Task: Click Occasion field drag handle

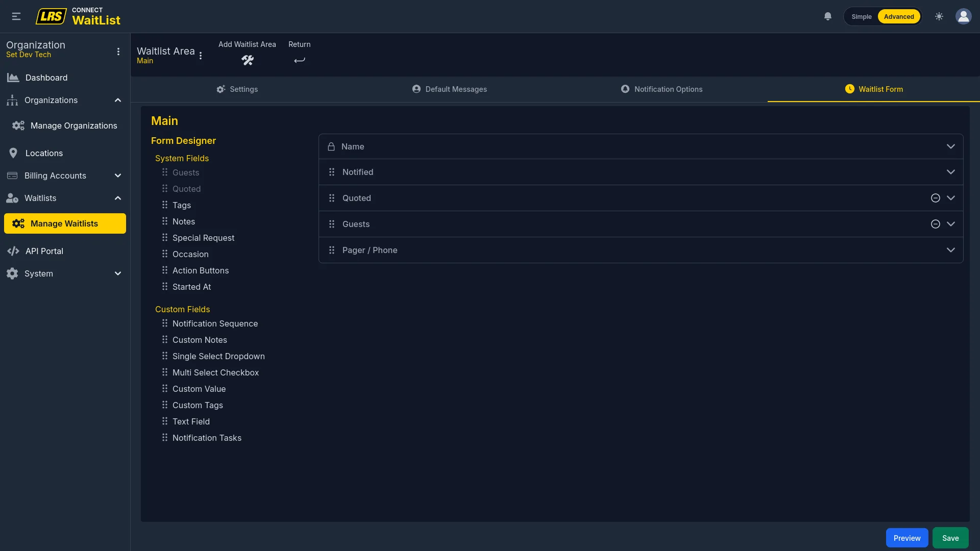Action: pyautogui.click(x=165, y=254)
